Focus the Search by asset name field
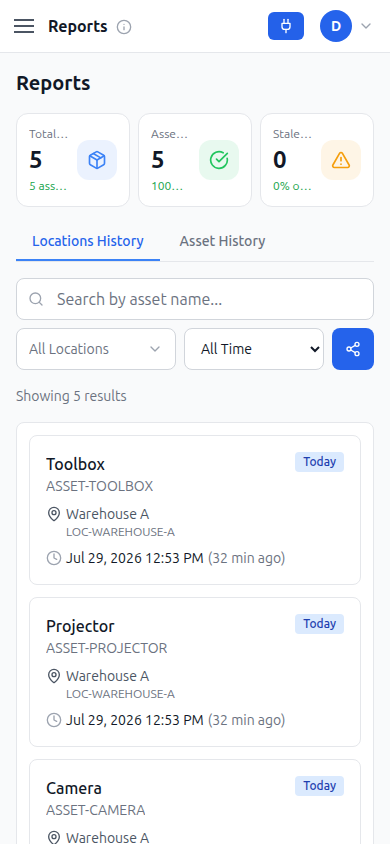 [195, 299]
